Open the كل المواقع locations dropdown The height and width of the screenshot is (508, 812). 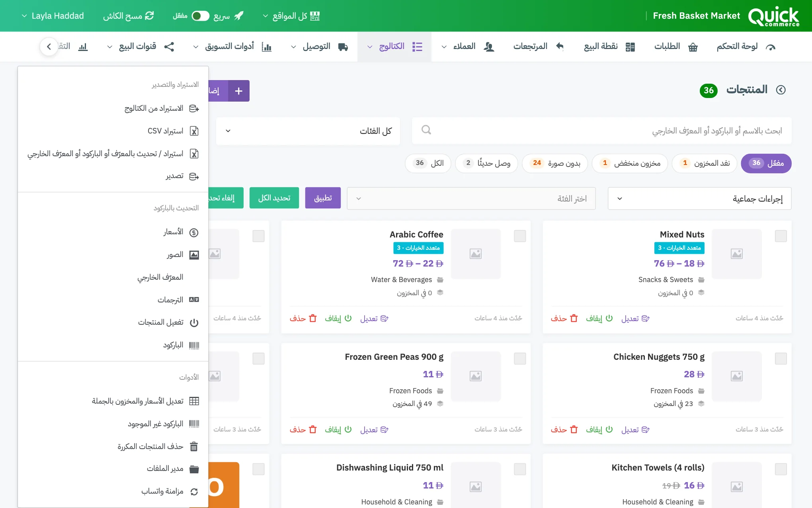point(291,16)
